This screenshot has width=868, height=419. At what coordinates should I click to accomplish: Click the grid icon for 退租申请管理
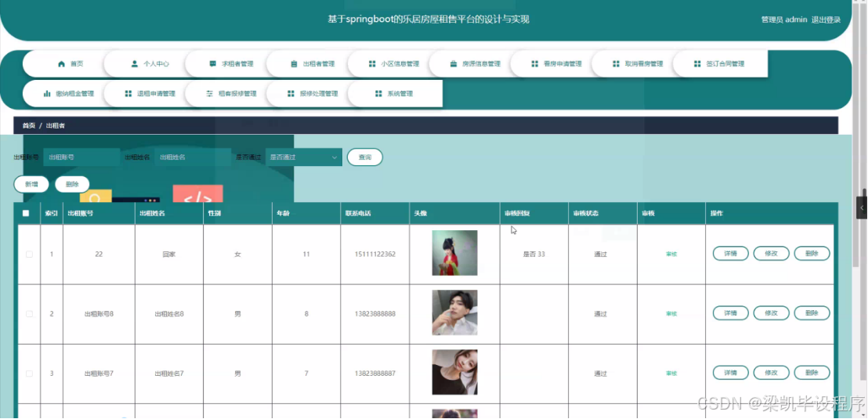128,94
